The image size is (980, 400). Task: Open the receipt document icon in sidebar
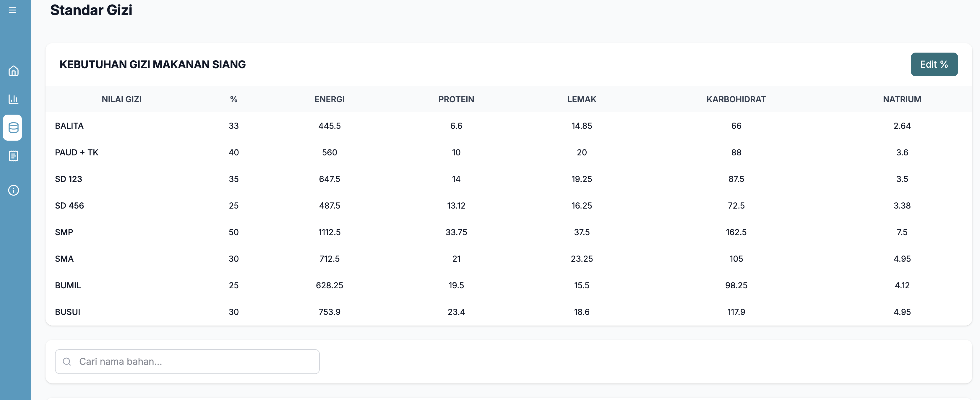[13, 156]
